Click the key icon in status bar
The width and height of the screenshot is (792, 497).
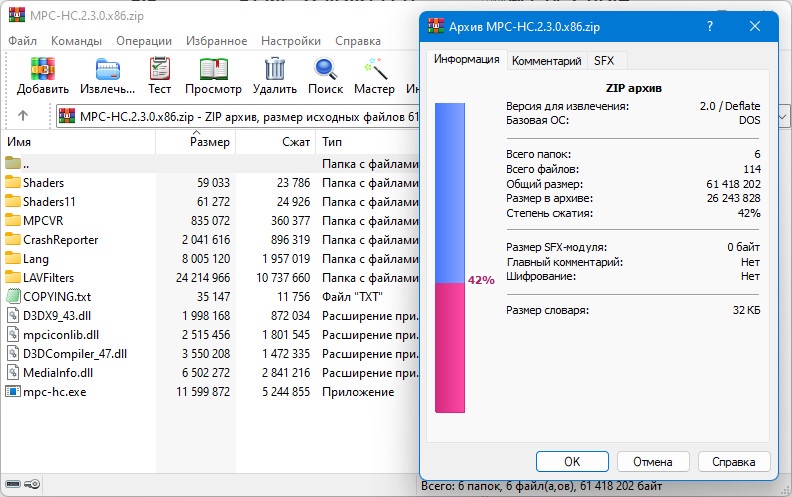coord(32,484)
